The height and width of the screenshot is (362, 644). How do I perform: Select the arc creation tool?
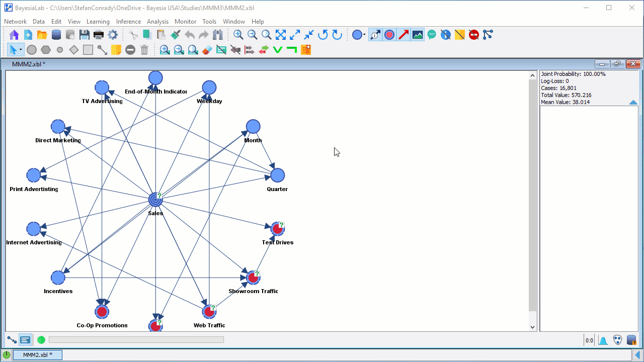coord(102,50)
